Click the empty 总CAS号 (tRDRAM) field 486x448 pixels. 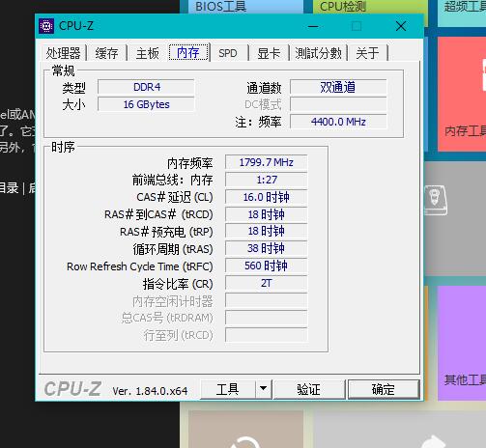(x=267, y=318)
